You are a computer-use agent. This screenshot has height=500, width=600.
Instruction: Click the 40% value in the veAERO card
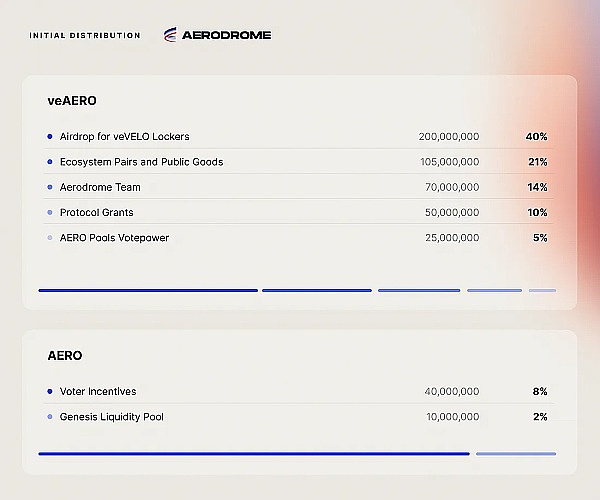tap(537, 136)
